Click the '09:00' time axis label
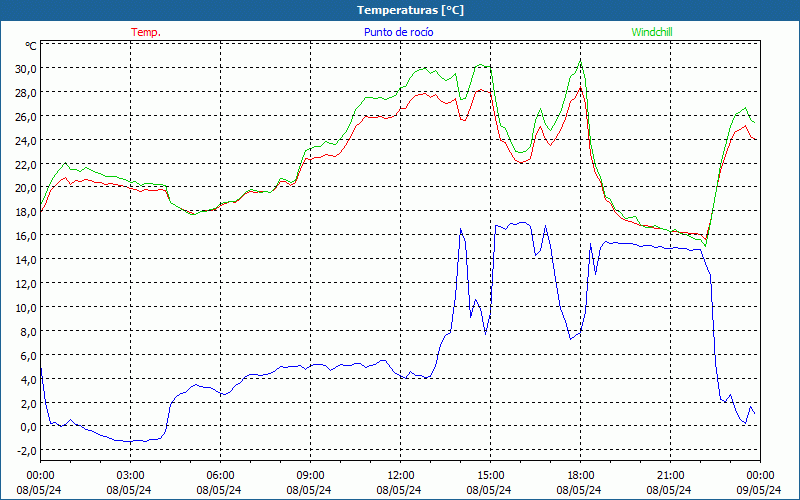Viewport: 800px width, 500px height. pos(310,476)
